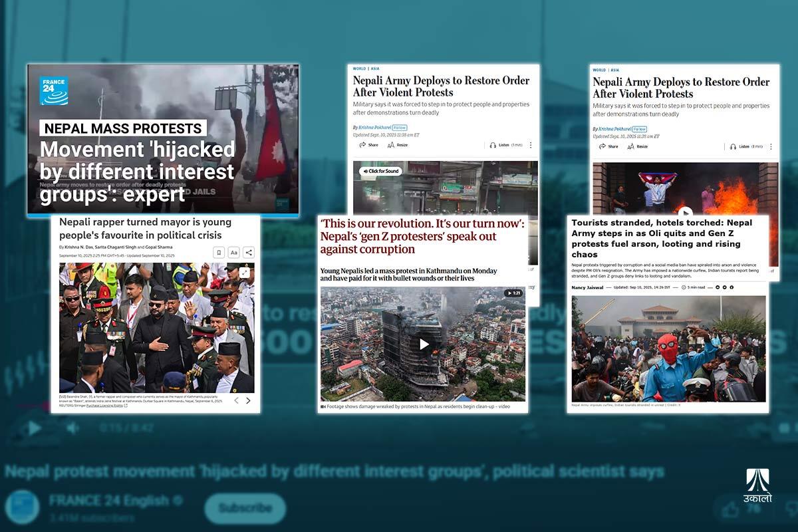The height and width of the screenshot is (532, 798).
Task: Go to the previous photo in Reuters gallery
Action: [236, 400]
